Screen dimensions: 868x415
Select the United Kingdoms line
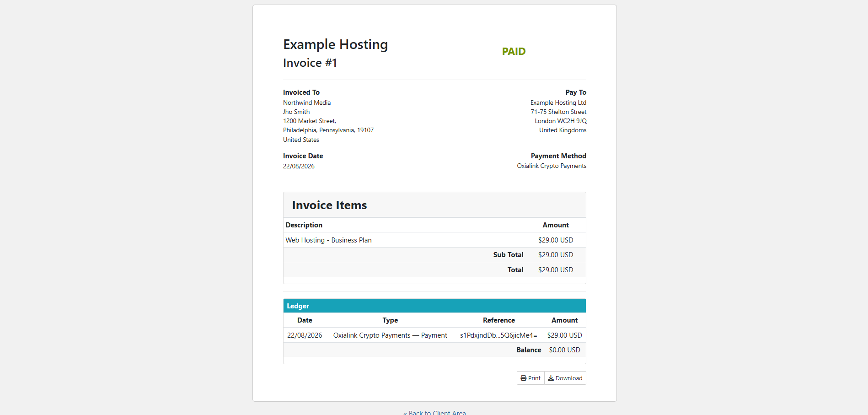pyautogui.click(x=563, y=130)
